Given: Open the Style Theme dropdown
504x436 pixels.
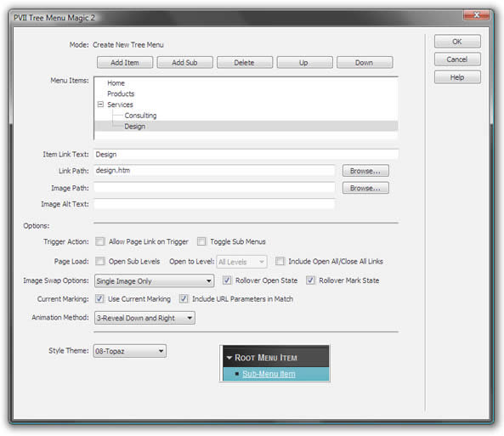Looking at the screenshot, I should tap(130, 351).
